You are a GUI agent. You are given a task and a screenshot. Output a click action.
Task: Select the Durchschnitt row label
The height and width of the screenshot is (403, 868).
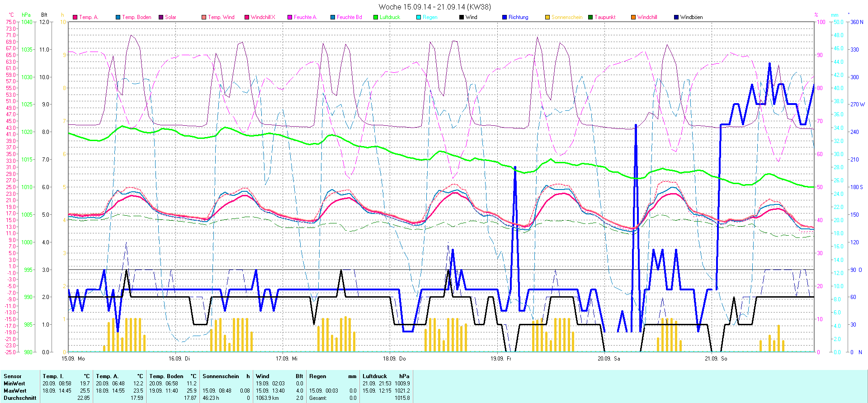pyautogui.click(x=20, y=398)
